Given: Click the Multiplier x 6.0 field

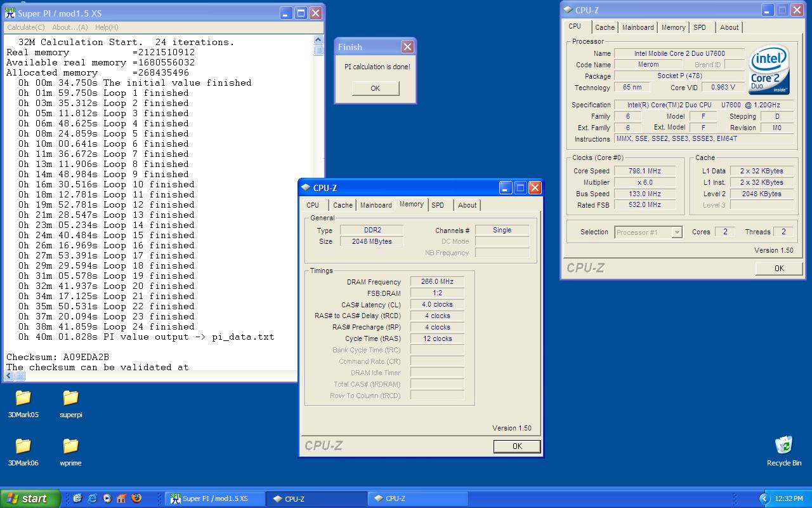Looking at the screenshot, I should (645, 183).
